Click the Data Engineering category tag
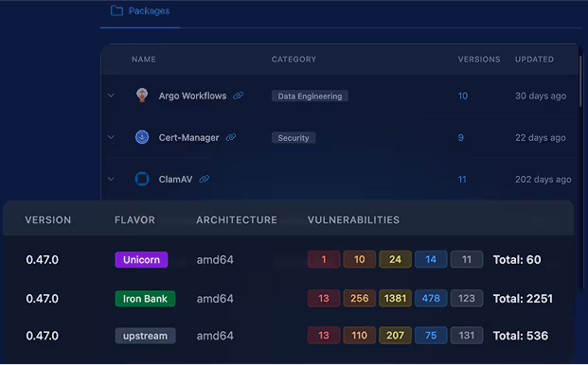588x365 pixels. pyautogui.click(x=310, y=96)
